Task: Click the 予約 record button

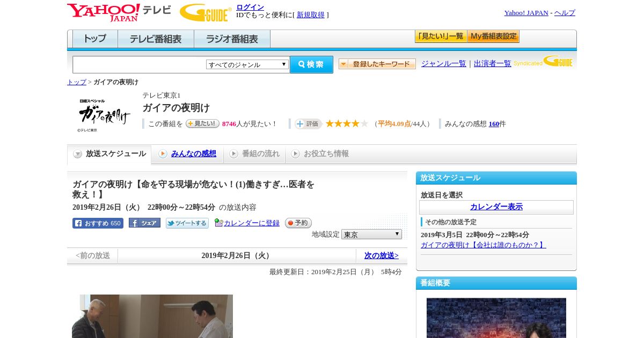Action: (298, 223)
